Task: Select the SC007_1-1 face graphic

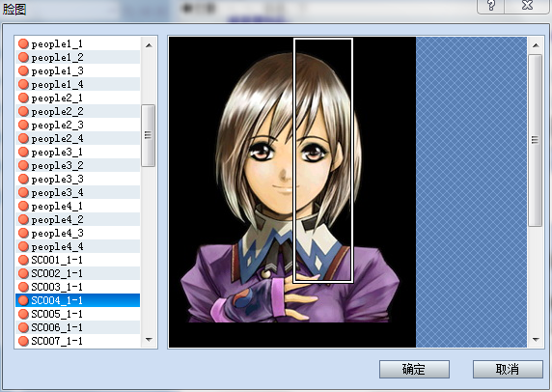Action: pyautogui.click(x=78, y=341)
